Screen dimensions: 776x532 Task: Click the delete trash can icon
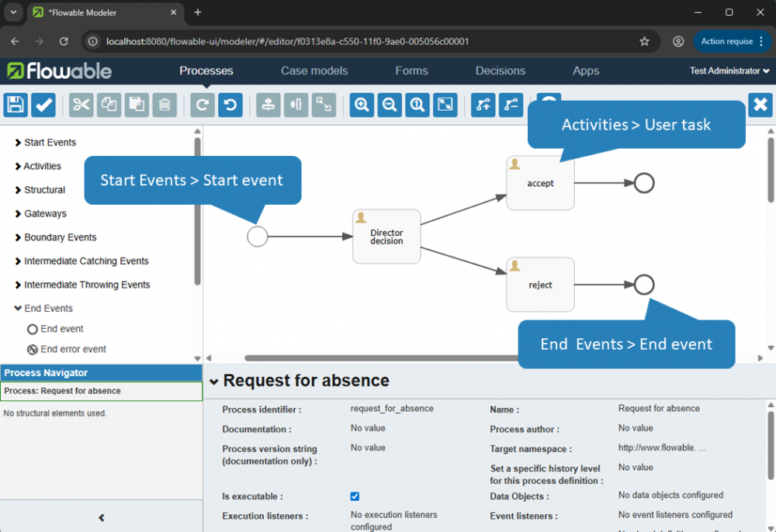pos(165,105)
